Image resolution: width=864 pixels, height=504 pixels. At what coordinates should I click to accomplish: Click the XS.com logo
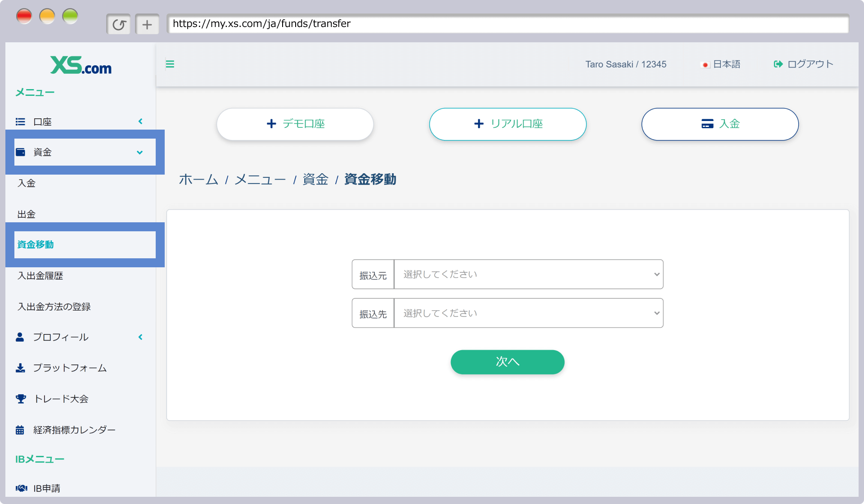(81, 65)
